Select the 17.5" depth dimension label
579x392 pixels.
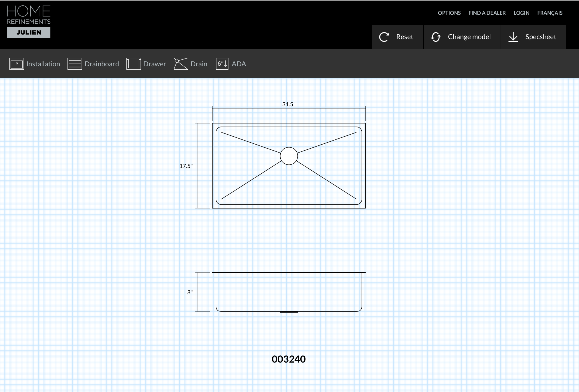[186, 166]
